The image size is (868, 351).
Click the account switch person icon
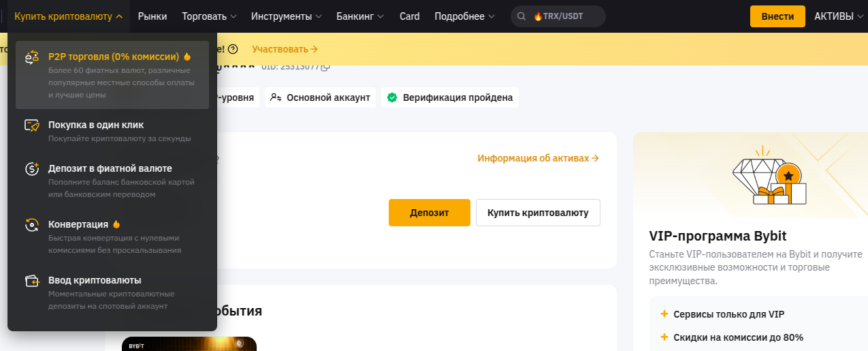(x=276, y=97)
